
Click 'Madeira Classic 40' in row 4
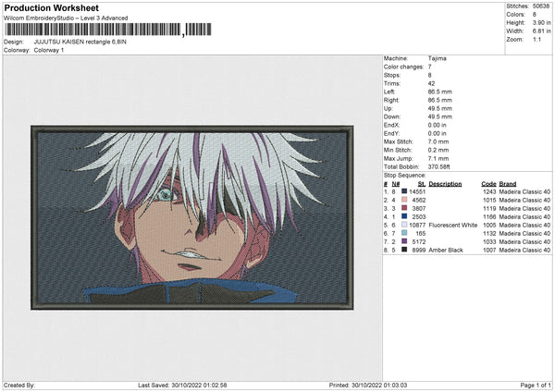click(x=524, y=217)
